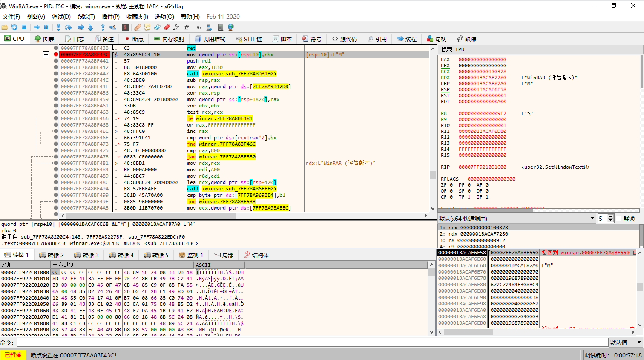Switch to the 转储 2 tab

[x=52, y=255]
